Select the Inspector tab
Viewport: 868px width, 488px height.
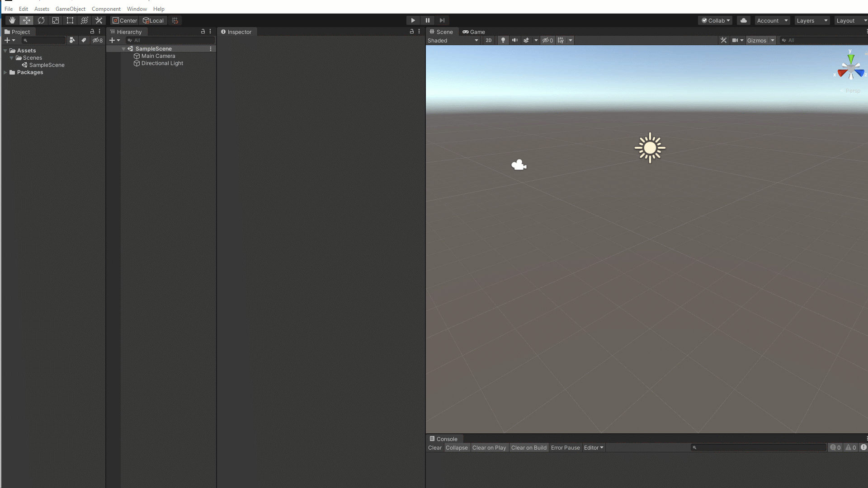pyautogui.click(x=236, y=32)
